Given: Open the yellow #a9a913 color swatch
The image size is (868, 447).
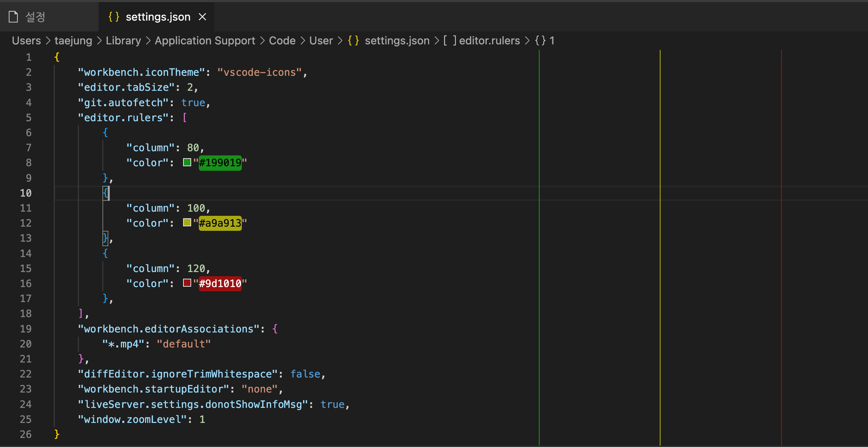Looking at the screenshot, I should click(187, 223).
